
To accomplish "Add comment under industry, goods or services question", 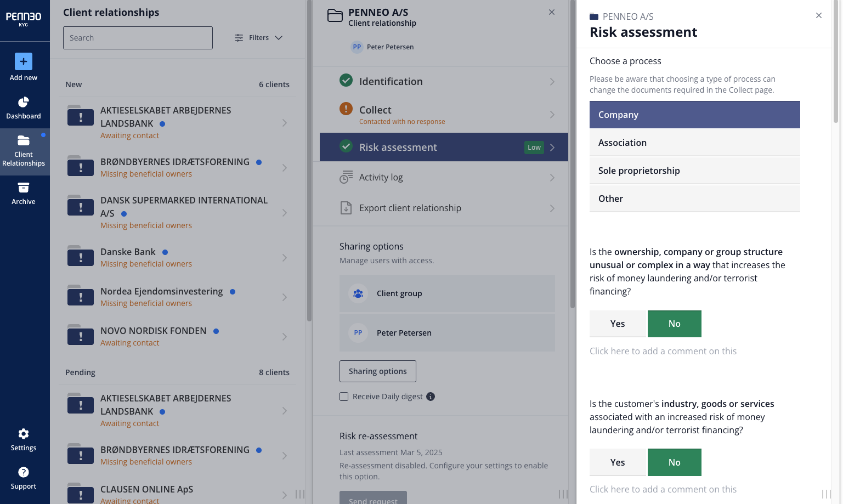I will pos(663,489).
